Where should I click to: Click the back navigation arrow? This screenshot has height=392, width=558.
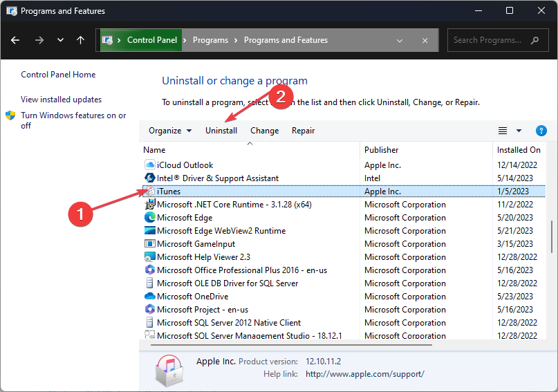[x=15, y=40]
